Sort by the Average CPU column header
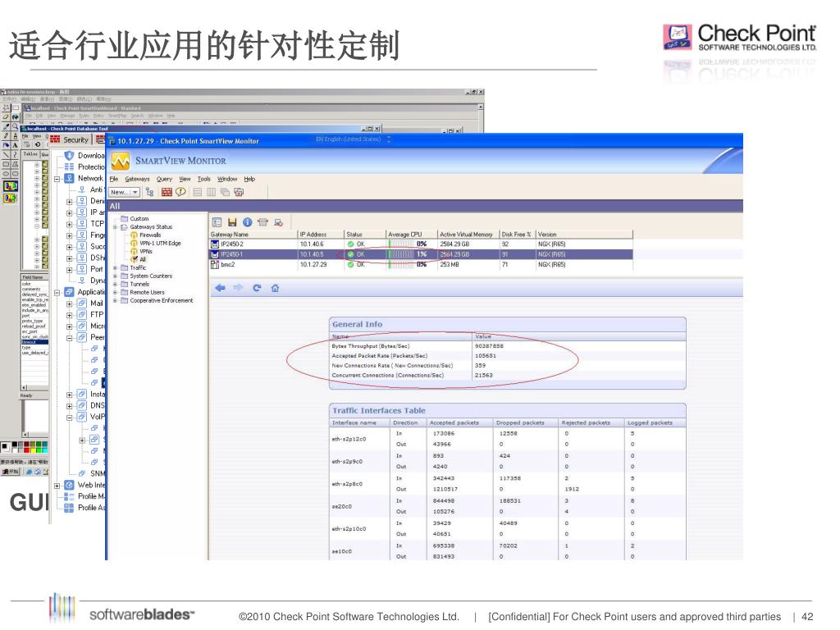The height and width of the screenshot is (630, 840). click(411, 235)
